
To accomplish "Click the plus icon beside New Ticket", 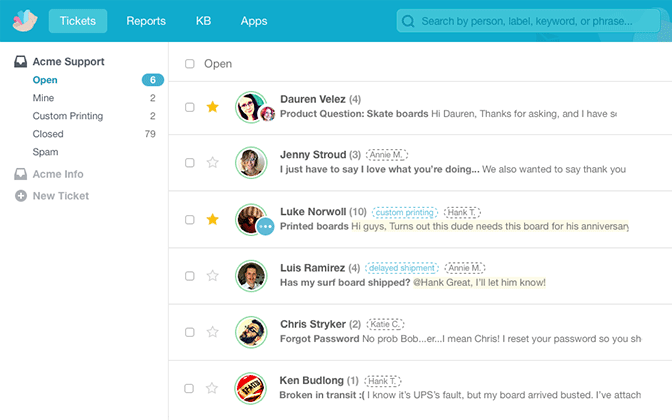I will click(x=21, y=196).
